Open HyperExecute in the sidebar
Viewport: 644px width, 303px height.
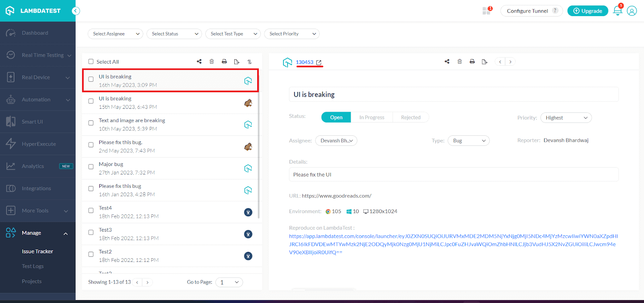coord(38,144)
